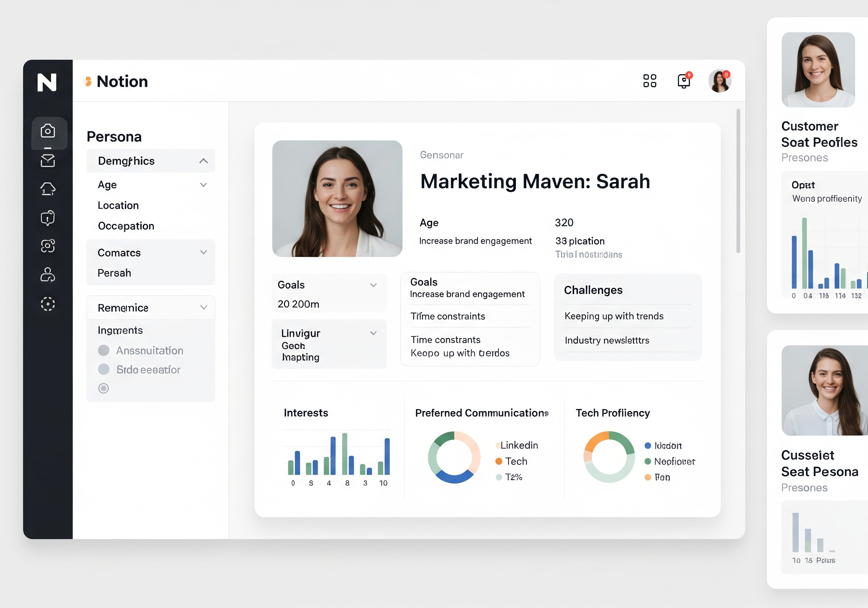
Task: Select the Srdo eeeatior radio option
Action: click(104, 369)
